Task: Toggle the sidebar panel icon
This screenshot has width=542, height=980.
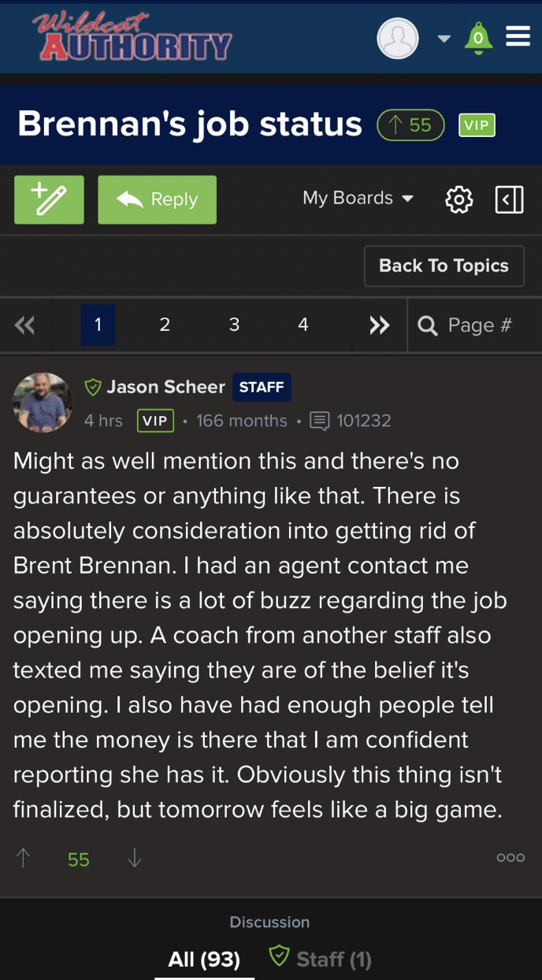Action: tap(509, 199)
